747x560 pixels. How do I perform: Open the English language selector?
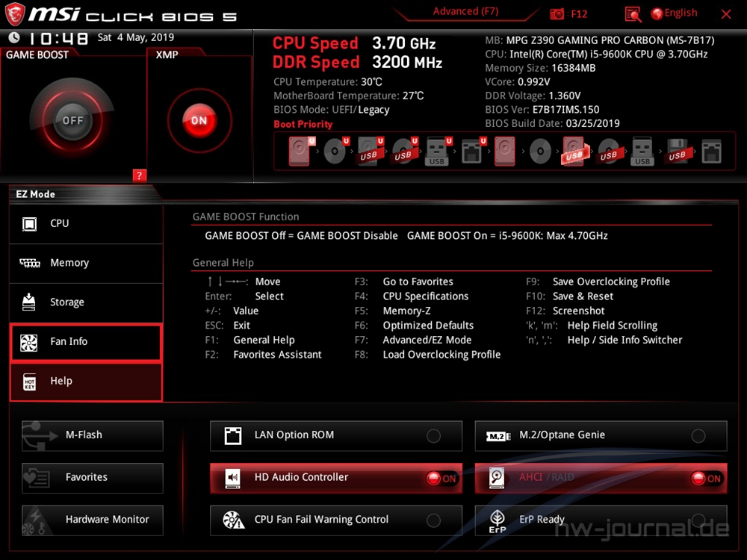(674, 13)
